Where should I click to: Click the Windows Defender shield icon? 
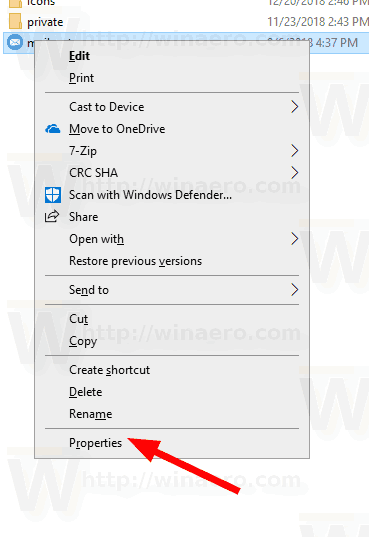point(53,195)
